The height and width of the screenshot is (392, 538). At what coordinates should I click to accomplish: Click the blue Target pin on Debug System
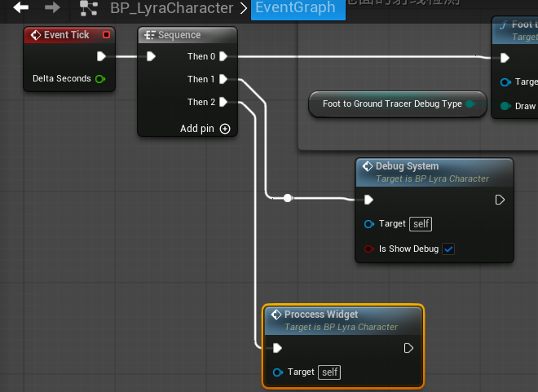pyautogui.click(x=368, y=224)
